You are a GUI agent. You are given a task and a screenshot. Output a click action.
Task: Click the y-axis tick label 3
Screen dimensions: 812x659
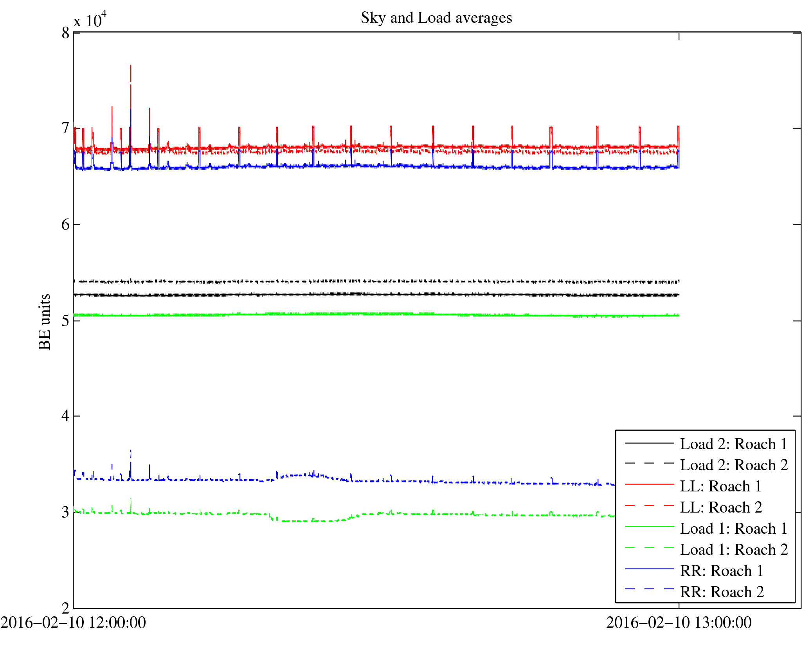coord(65,512)
